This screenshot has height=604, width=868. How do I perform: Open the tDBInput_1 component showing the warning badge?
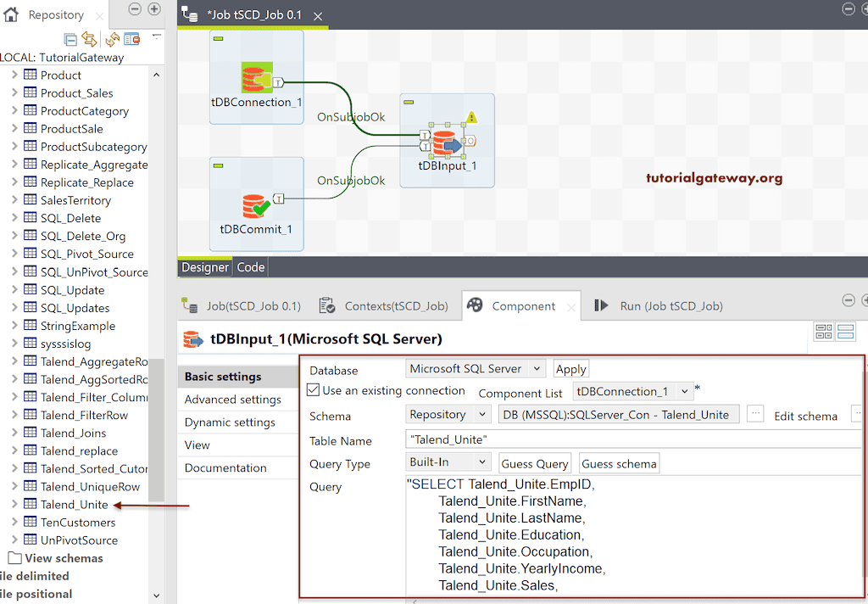click(447, 140)
